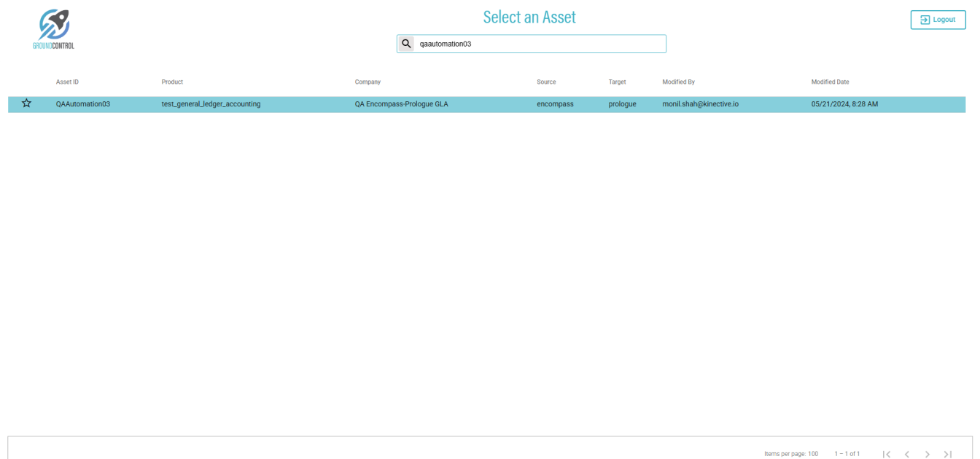This screenshot has height=459, width=980.
Task: Click the Logout button
Action: point(938,20)
